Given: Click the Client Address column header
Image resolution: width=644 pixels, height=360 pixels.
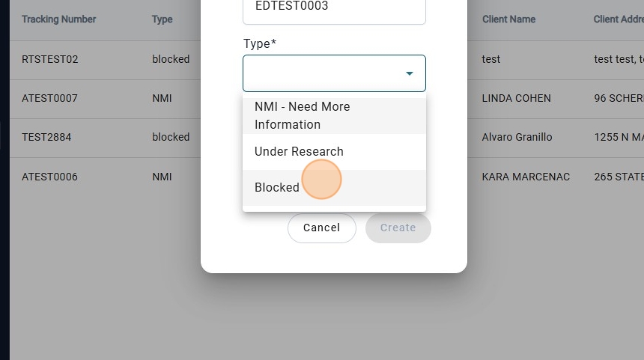Looking at the screenshot, I should point(618,19).
